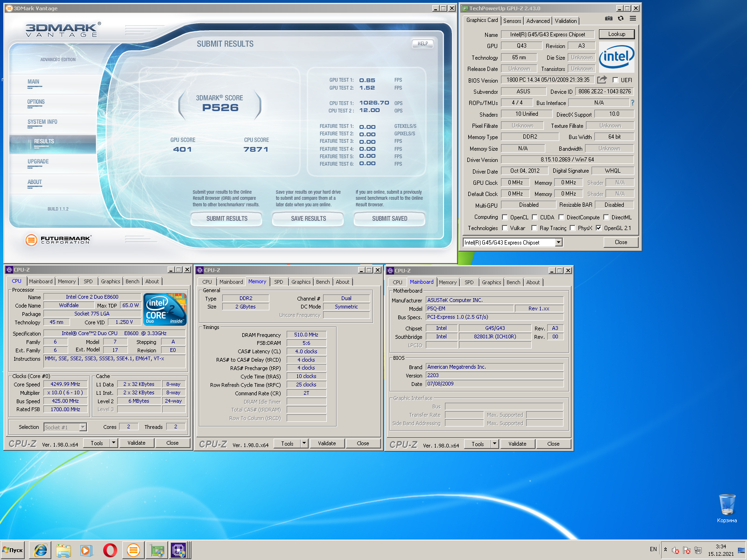This screenshot has width=747, height=560.
Task: Launch Windows Media Player from the taskbar
Action: pos(86,551)
